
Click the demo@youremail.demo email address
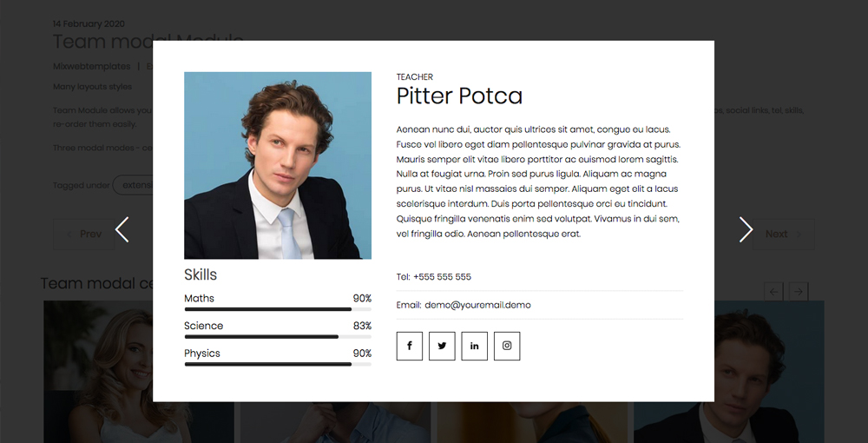tap(477, 305)
